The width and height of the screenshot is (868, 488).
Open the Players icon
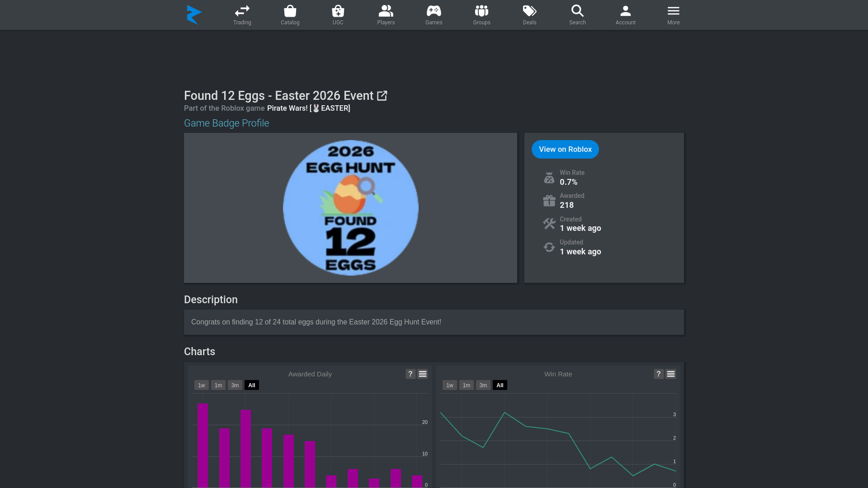coord(386,11)
